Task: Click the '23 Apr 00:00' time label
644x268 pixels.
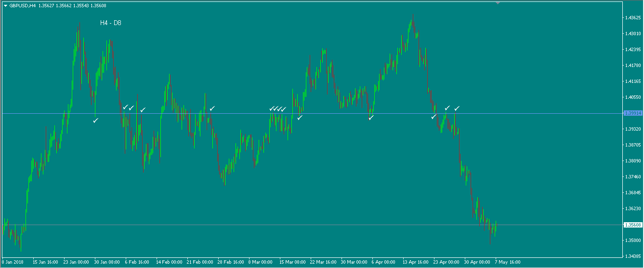Action: click(447, 263)
